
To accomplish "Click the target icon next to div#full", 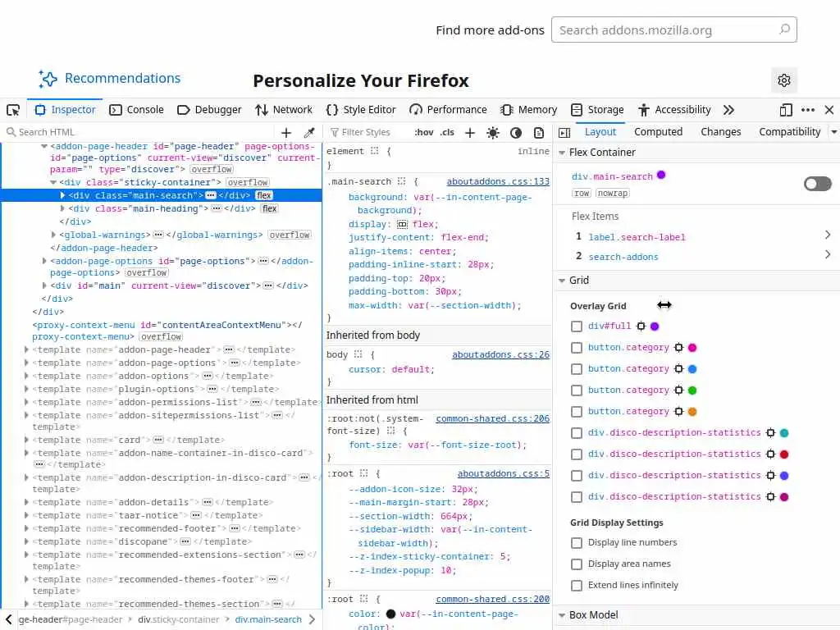I will 641,326.
